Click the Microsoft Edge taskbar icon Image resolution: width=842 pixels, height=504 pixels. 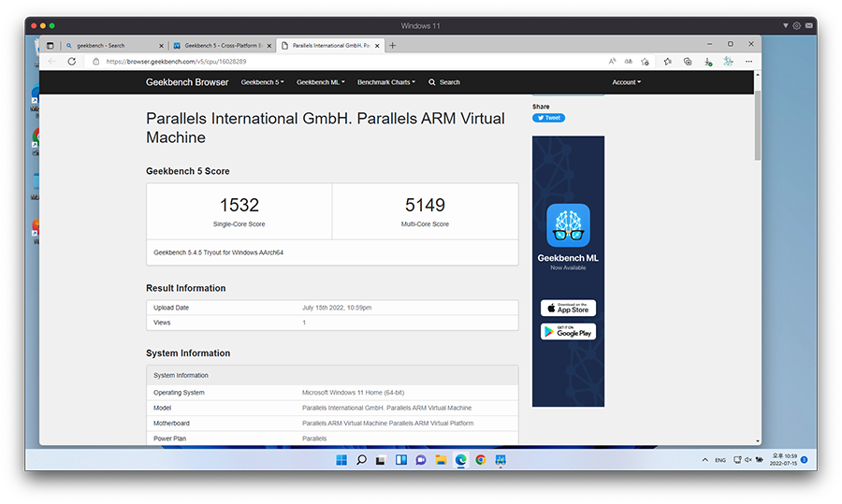(460, 460)
